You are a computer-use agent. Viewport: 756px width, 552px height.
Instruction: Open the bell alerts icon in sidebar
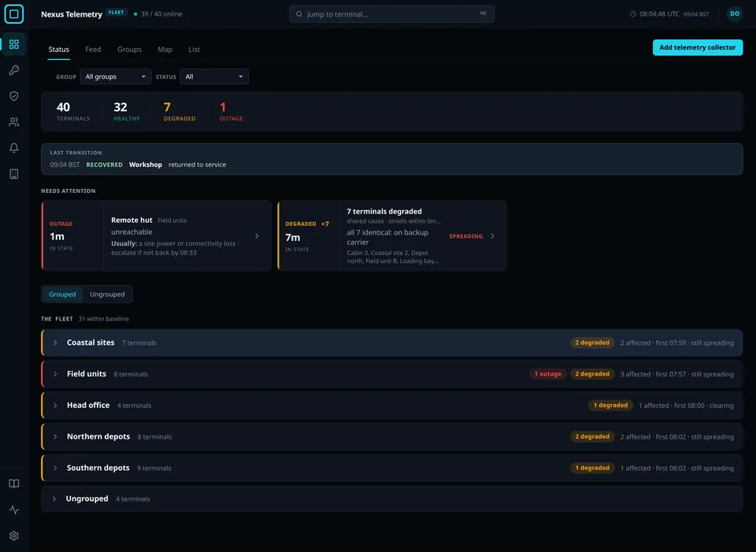tap(14, 148)
